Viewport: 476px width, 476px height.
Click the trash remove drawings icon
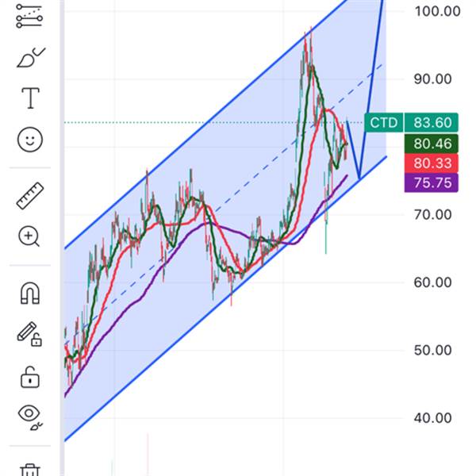30,470
